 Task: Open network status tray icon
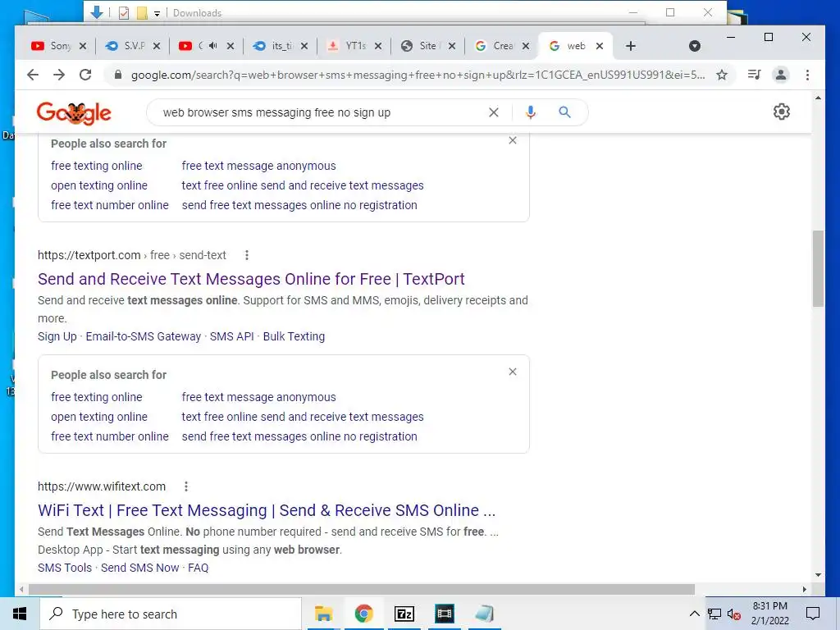click(714, 614)
